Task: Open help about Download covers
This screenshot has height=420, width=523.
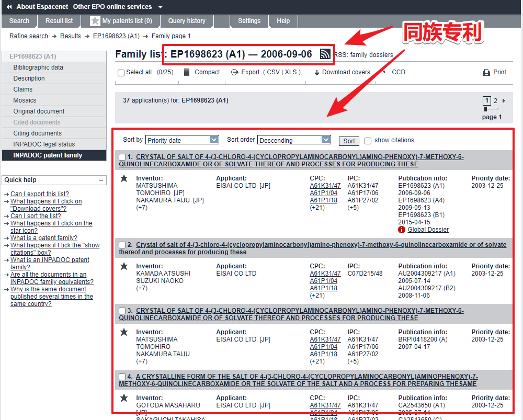Action: (x=46, y=205)
